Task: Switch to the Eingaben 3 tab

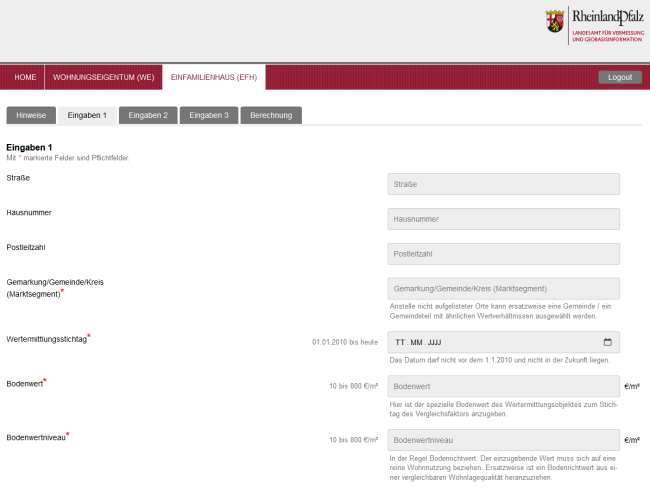Action: pyautogui.click(x=208, y=115)
